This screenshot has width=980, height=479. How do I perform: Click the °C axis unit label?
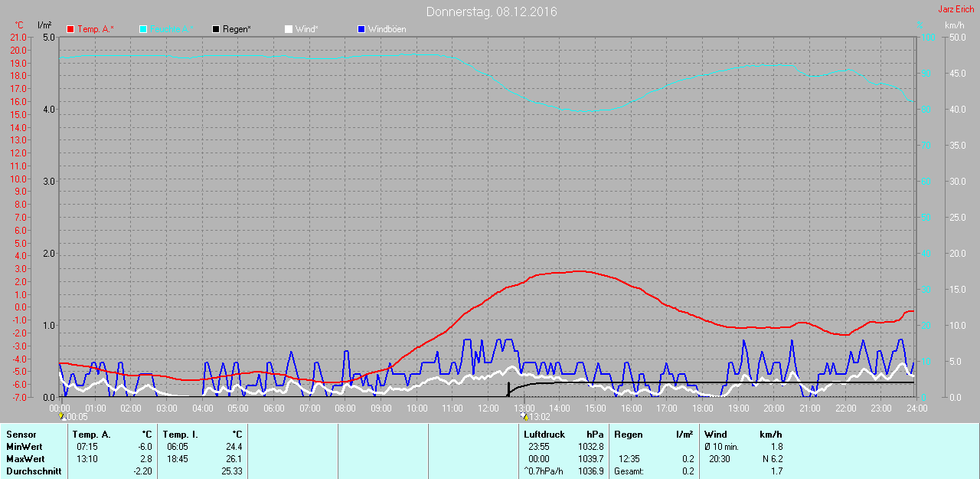pos(19,25)
